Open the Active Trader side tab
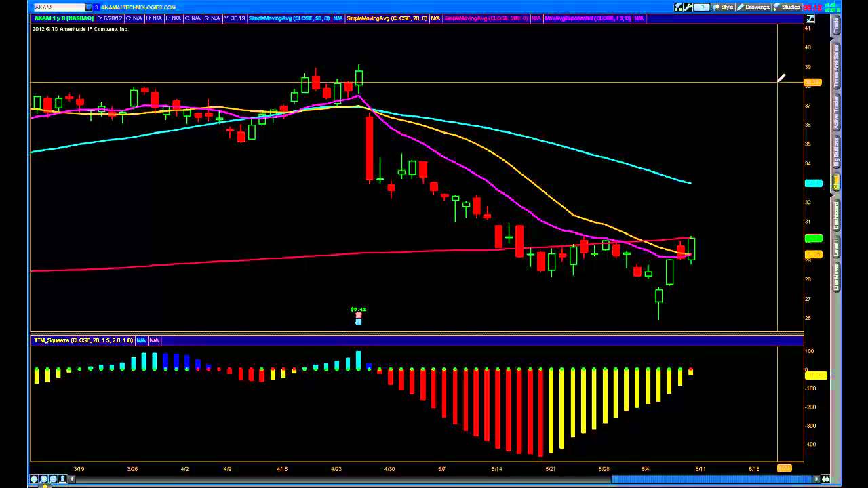This screenshot has height=488, width=868. tap(836, 112)
